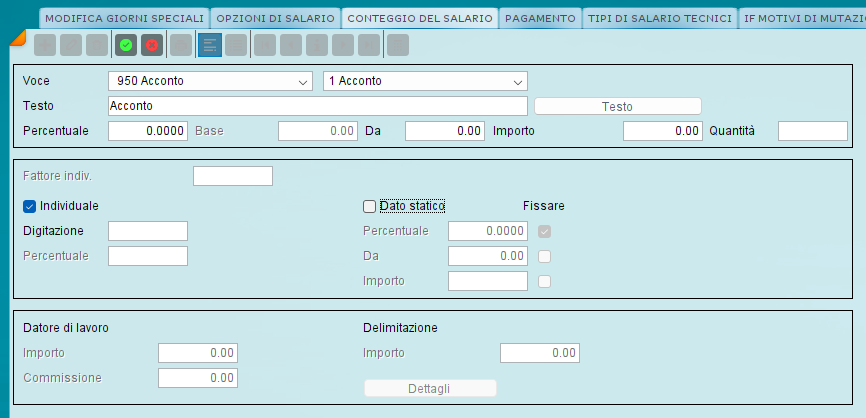Click the Da field in top section
This screenshot has height=418, width=866.
445,131
